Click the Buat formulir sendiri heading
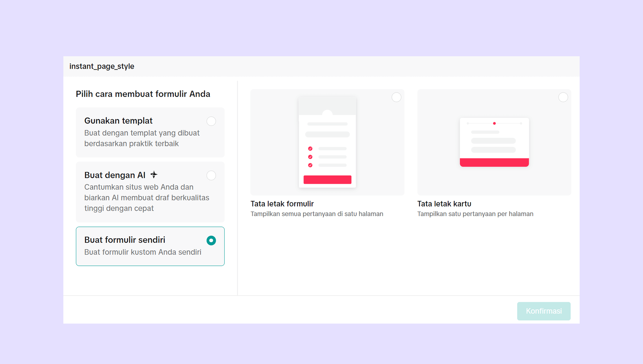 coord(125,240)
